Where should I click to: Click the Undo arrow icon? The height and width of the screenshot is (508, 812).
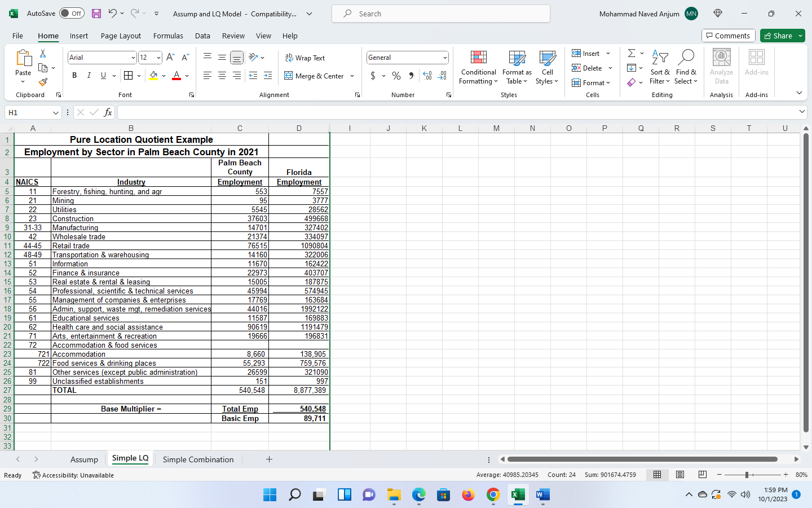coord(113,14)
